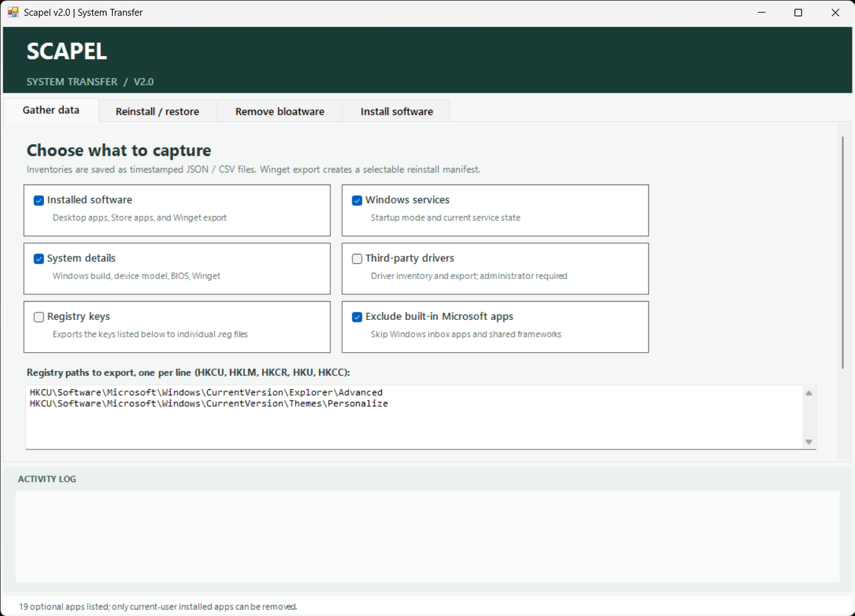Viewport: 855px width, 616px height.
Task: Open the Remove bloatware tab
Action: 280,111
